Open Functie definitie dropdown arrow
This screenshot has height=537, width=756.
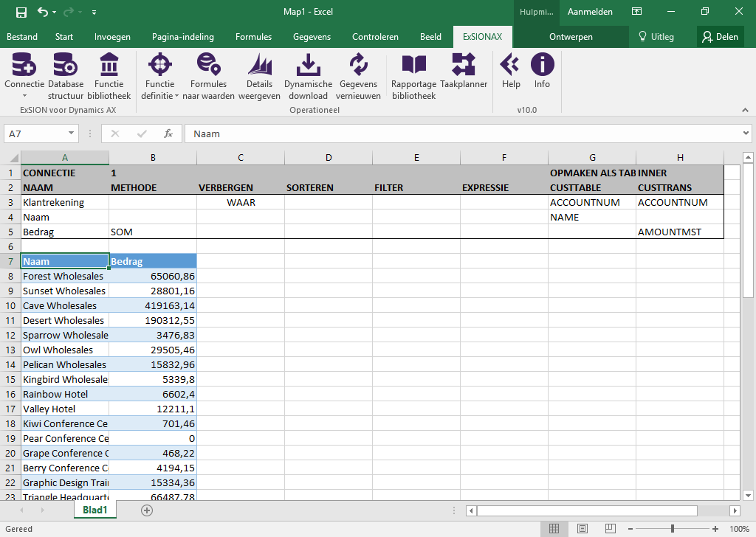point(176,97)
